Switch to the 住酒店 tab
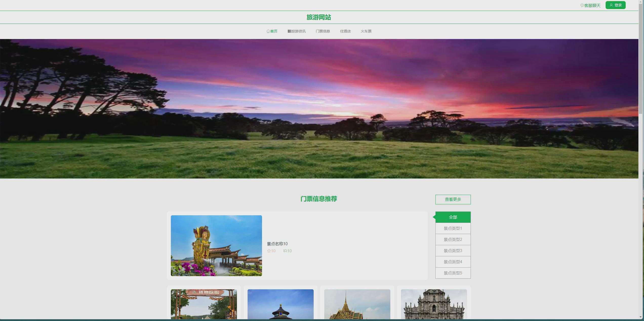The image size is (644, 321). click(345, 31)
